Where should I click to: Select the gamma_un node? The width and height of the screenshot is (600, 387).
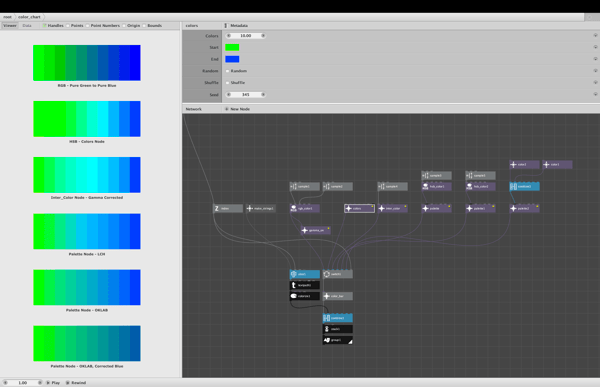point(316,230)
